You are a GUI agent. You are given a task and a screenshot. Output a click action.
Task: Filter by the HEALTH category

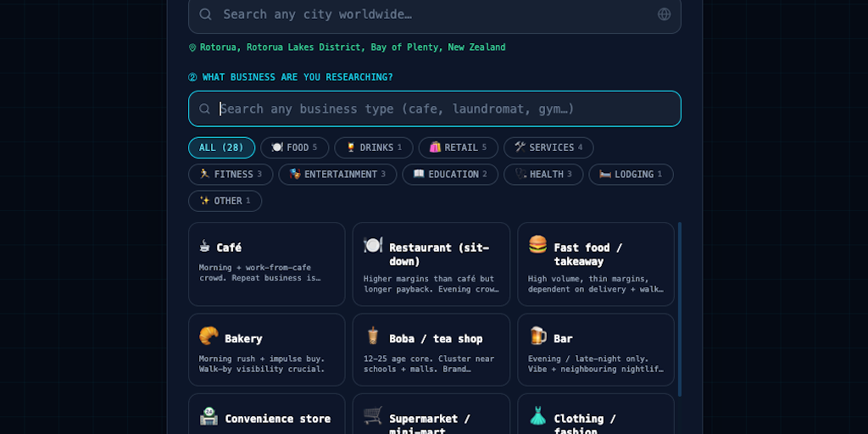click(x=543, y=175)
